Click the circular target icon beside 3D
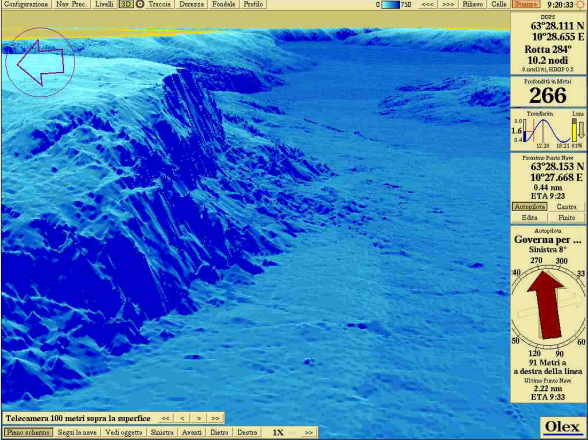The image size is (588, 440). click(140, 5)
